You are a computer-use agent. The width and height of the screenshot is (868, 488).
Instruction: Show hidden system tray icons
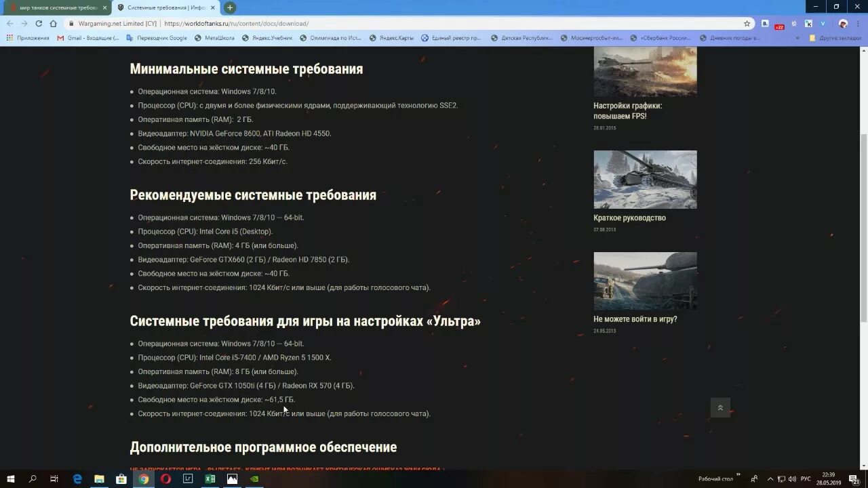769,479
